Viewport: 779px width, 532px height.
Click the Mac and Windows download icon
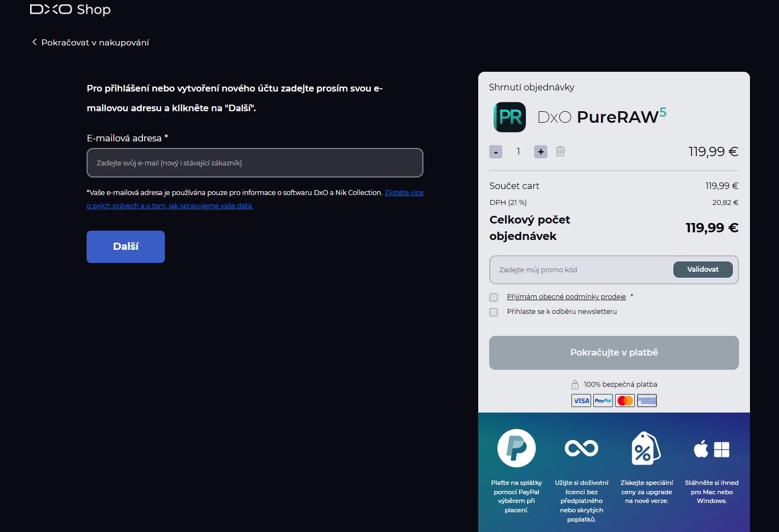(x=712, y=449)
